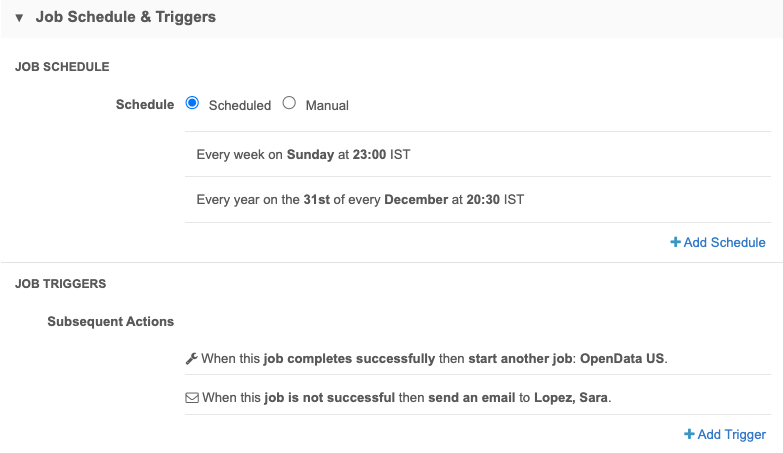The image size is (783, 453).
Task: Select the Scheduled radio button
Action: (x=193, y=103)
